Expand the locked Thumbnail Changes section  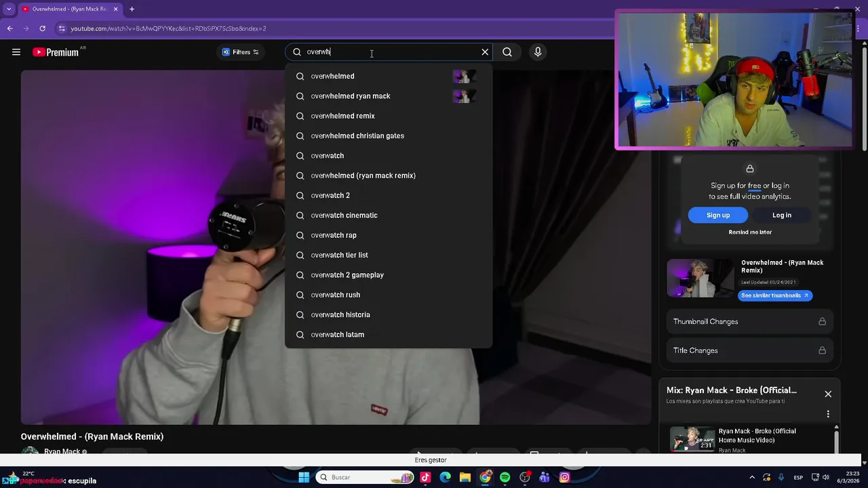[x=749, y=321]
